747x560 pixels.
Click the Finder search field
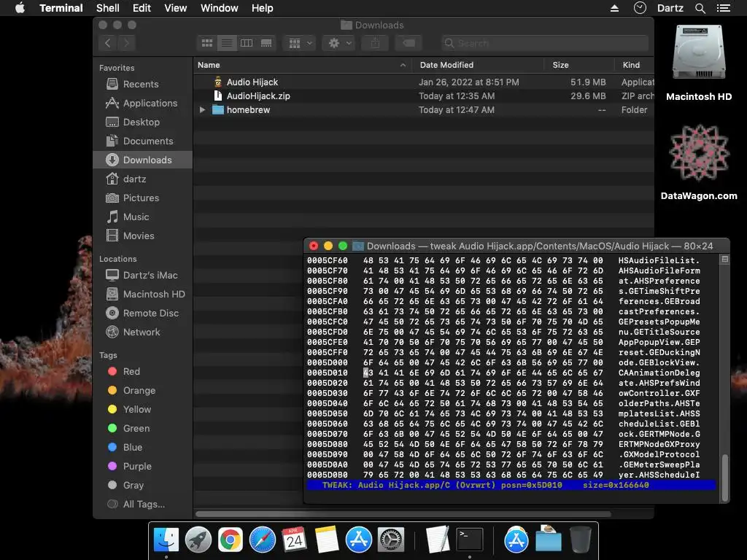pyautogui.click(x=544, y=43)
